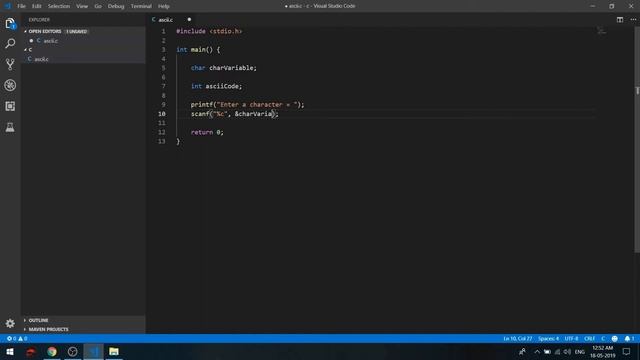Viewport: 640px width, 360px height.
Task: Open the Terminal menu
Action: pyautogui.click(x=141, y=6)
